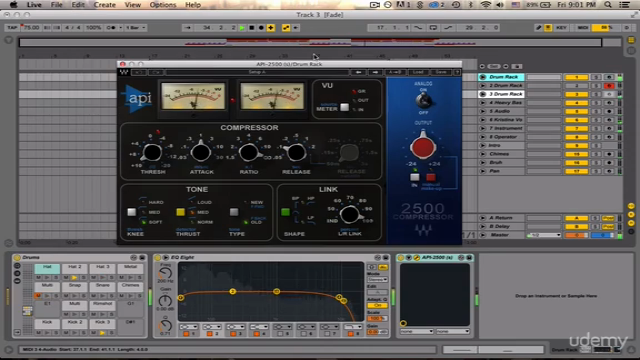Toggle track activator 4 on Heavy Bas
Image resolution: width=640 pixels, height=360 pixels.
(x=576, y=103)
